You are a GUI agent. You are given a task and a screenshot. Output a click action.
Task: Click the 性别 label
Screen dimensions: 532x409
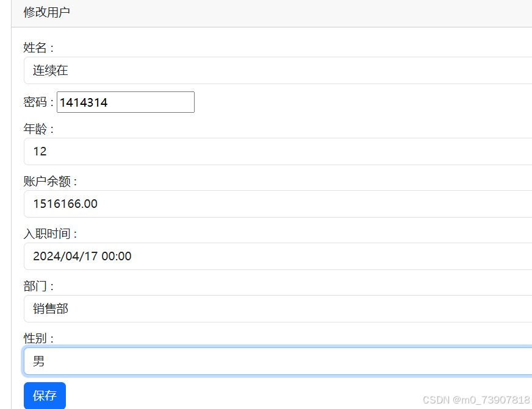coord(38,338)
